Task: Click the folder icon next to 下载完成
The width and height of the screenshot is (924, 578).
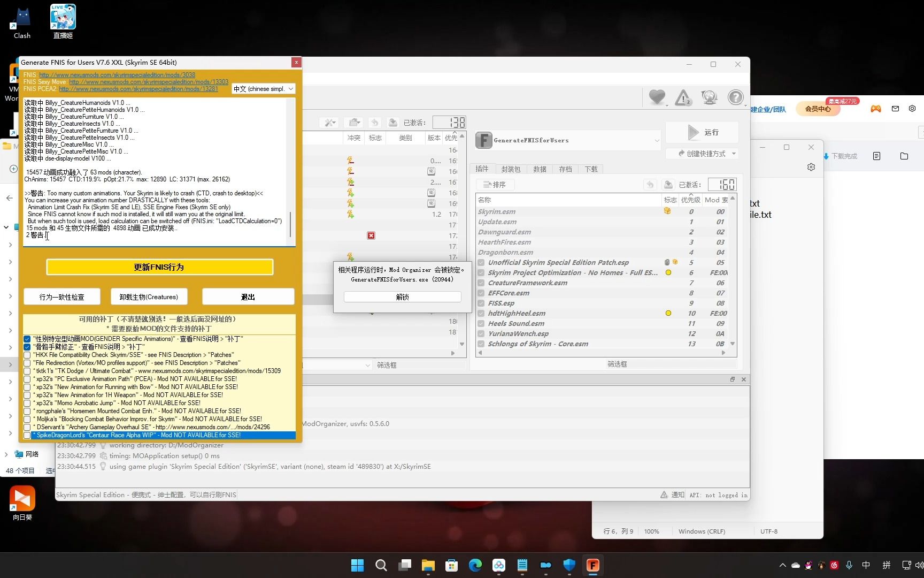Action: click(x=904, y=156)
